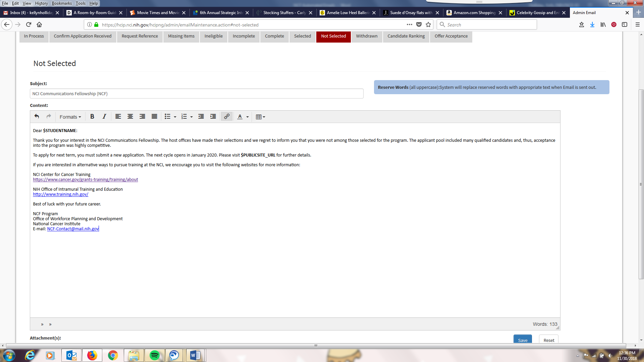Image resolution: width=644 pixels, height=362 pixels.
Task: Decrease indent of the paragraph
Action: [x=201, y=117]
